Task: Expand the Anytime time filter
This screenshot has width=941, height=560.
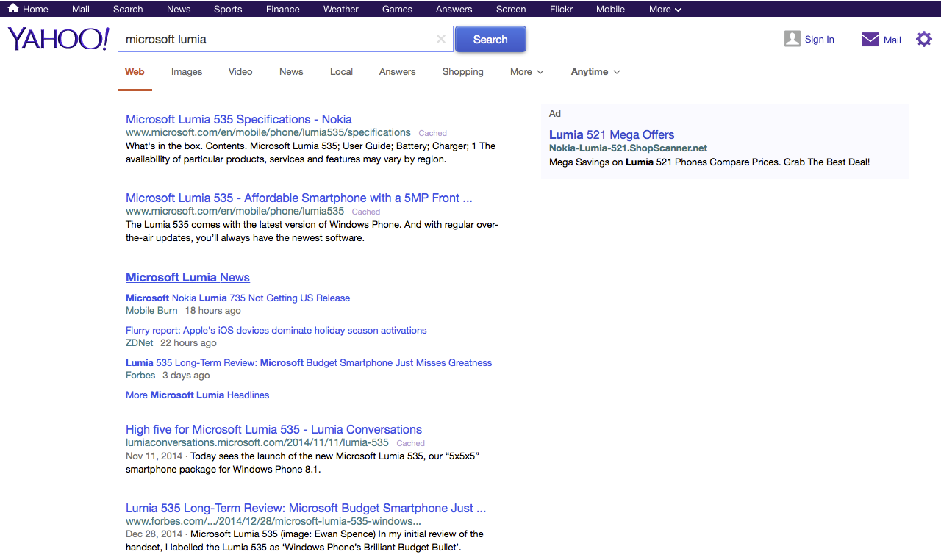Action: tap(595, 72)
